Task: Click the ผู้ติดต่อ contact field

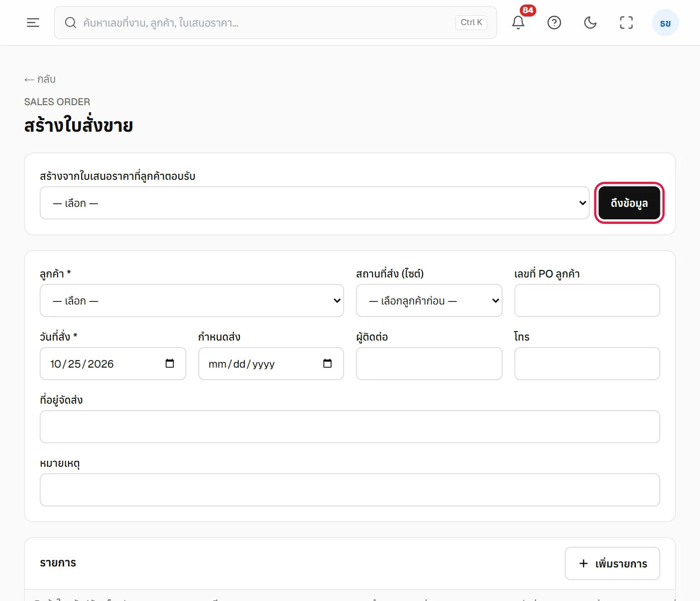Action: tap(429, 364)
